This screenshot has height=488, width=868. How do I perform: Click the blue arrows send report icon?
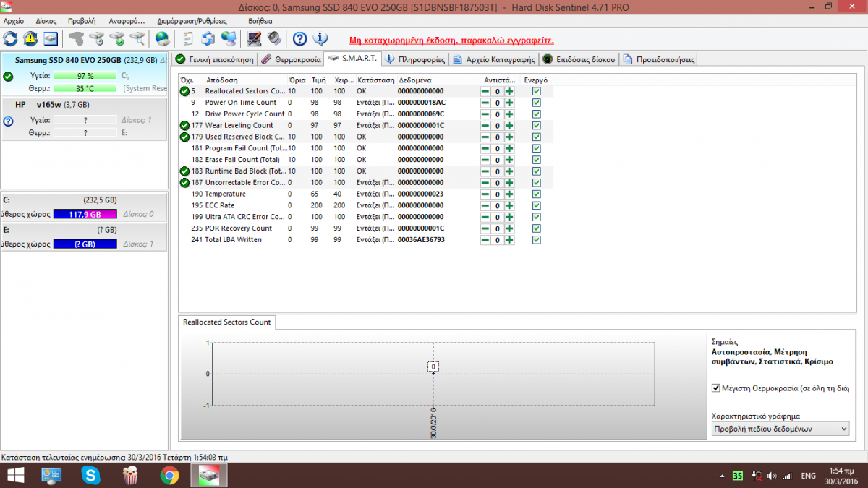pos(208,39)
